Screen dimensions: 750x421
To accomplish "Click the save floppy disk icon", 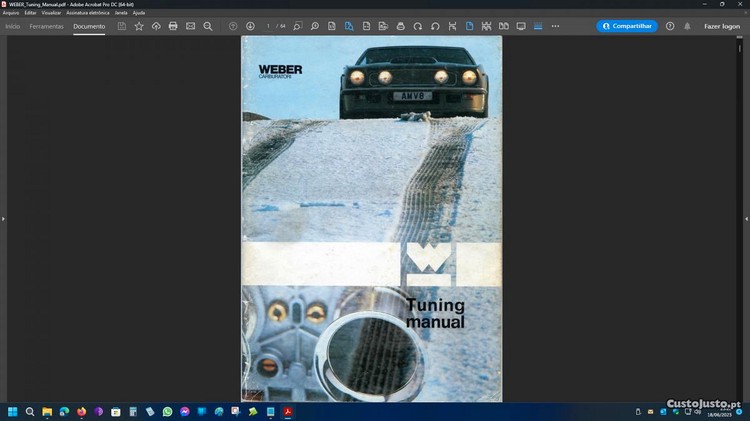I will click(x=122, y=26).
